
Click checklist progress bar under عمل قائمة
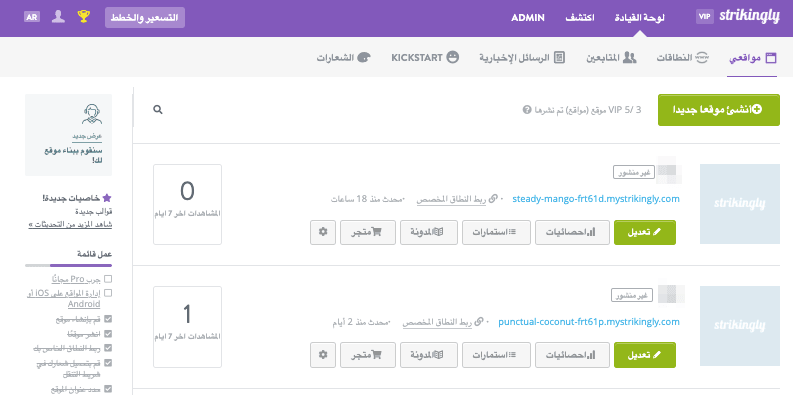[69, 266]
